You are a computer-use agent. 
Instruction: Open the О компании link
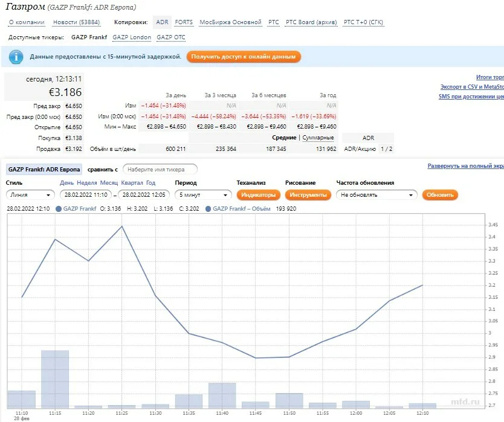coord(27,22)
